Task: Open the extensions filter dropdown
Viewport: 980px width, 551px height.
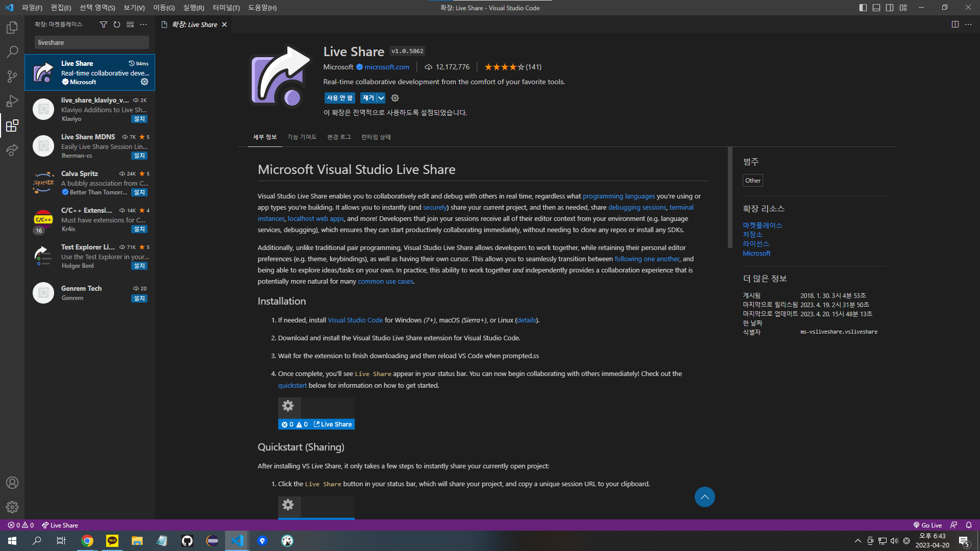Action: [104, 24]
